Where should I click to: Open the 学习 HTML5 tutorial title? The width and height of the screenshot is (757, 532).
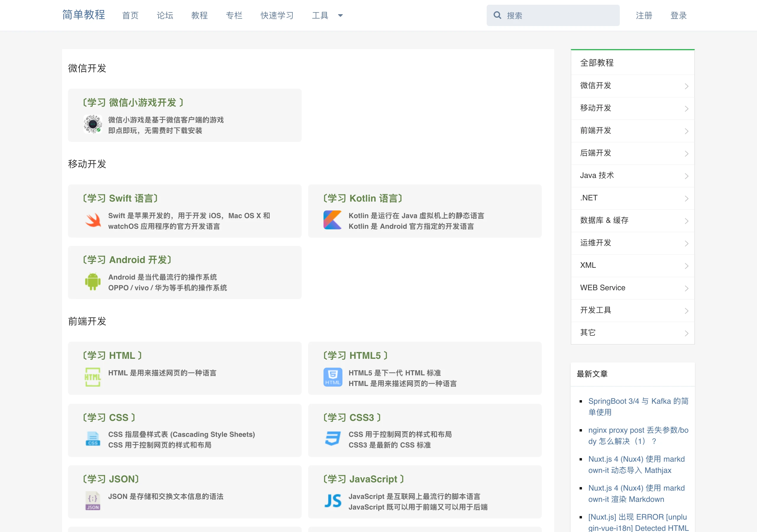[355, 355]
